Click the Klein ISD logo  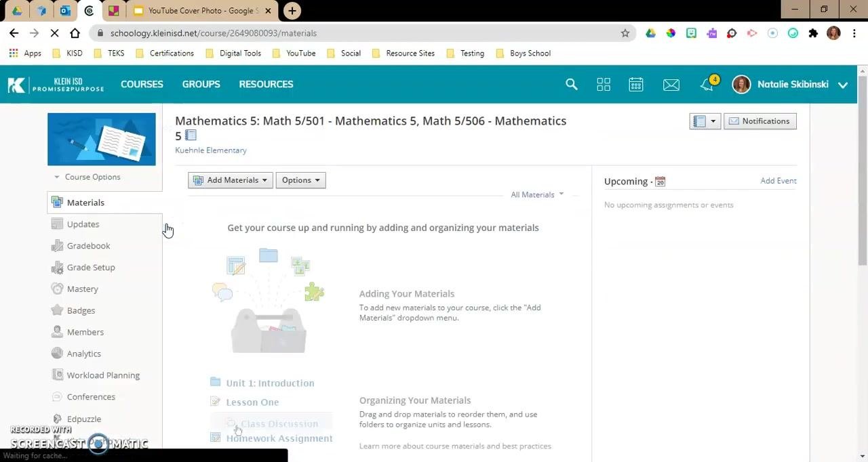[x=56, y=84]
